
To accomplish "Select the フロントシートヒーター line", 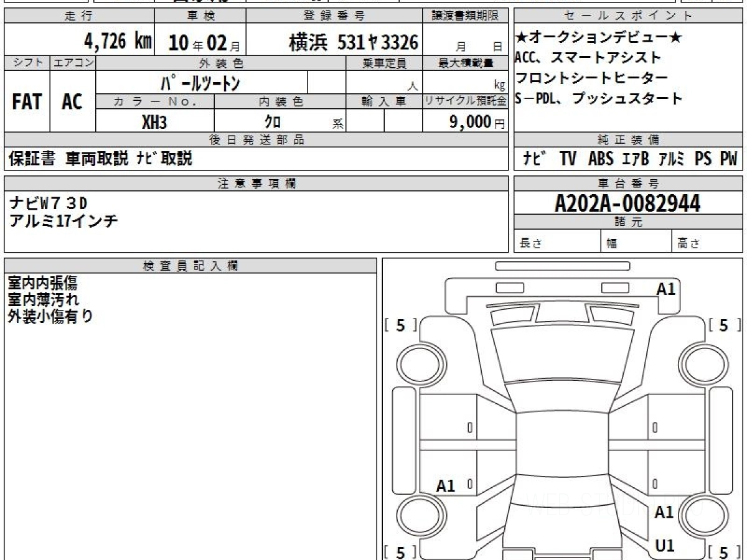I will [591, 78].
